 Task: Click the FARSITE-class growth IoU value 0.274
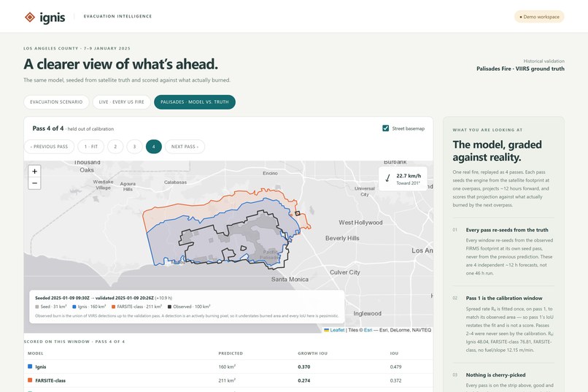(304, 380)
